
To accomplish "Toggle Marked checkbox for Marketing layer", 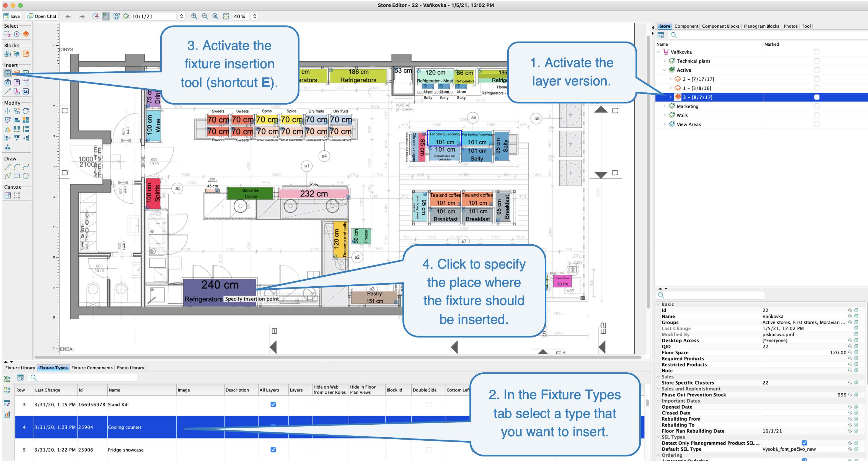I will [x=817, y=106].
